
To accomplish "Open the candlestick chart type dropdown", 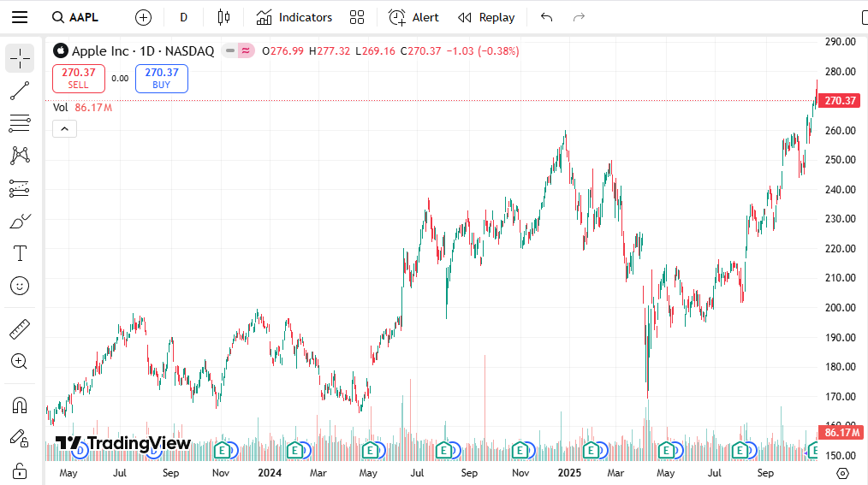I will click(223, 17).
